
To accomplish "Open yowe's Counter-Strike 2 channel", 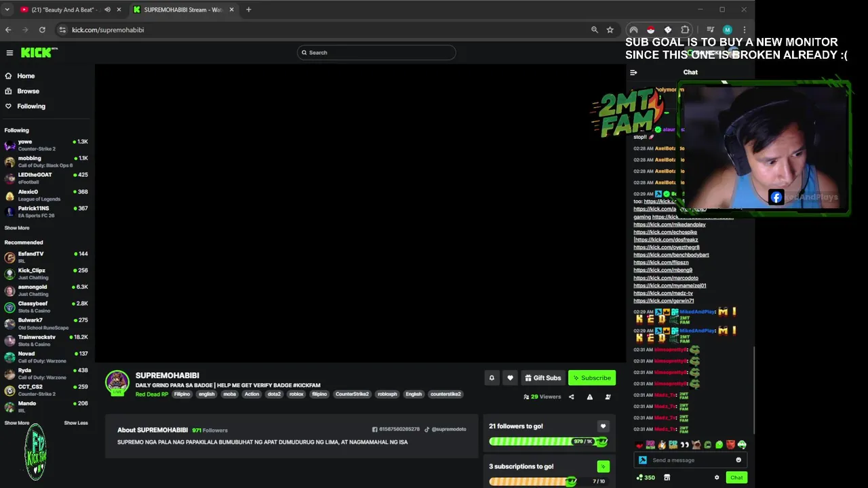I will [46, 145].
